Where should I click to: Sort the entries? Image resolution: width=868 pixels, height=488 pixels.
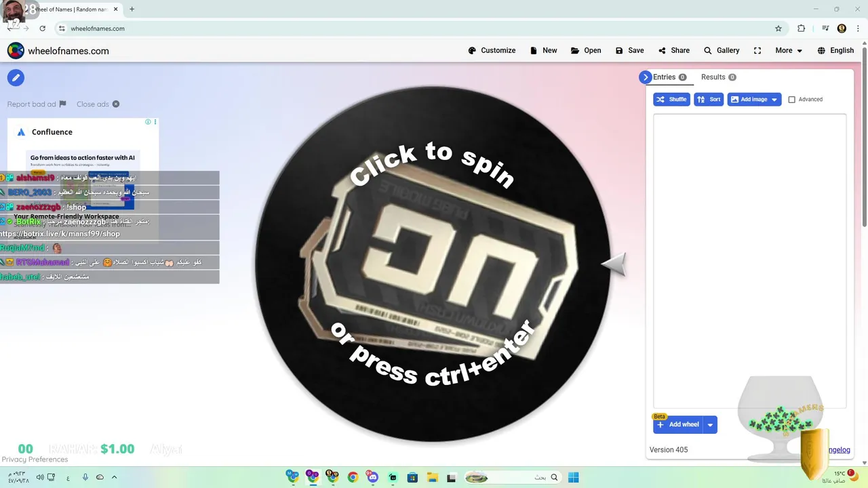pyautogui.click(x=709, y=99)
